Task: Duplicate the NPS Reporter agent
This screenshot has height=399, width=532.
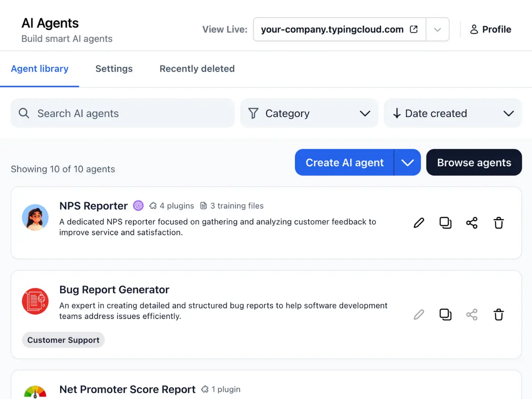Action: [446, 223]
